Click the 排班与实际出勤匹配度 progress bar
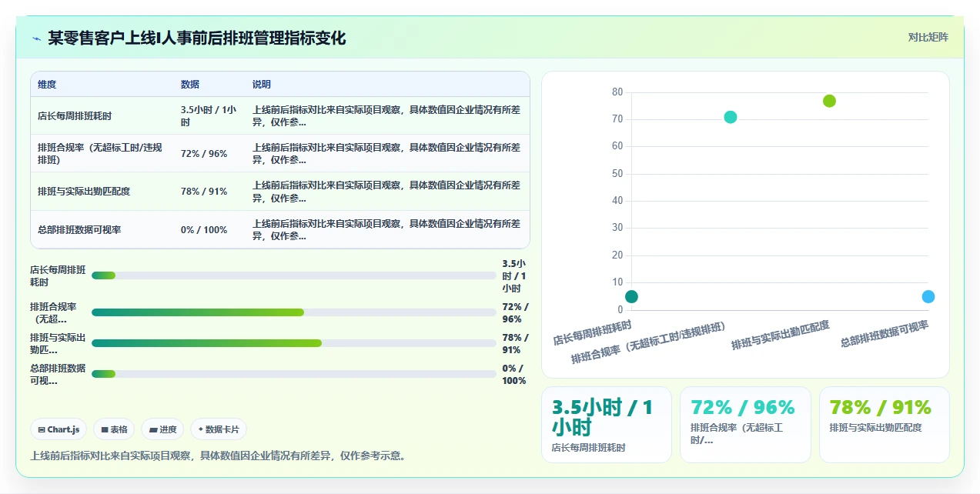The width and height of the screenshot is (980, 494). click(x=293, y=343)
